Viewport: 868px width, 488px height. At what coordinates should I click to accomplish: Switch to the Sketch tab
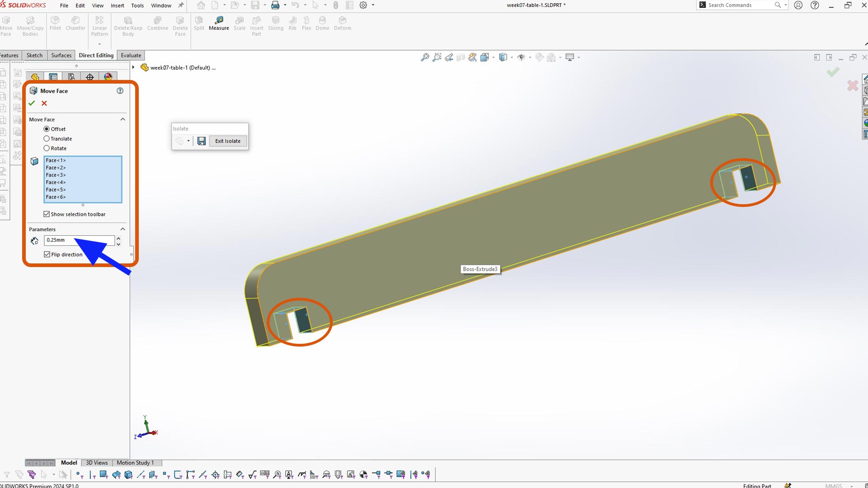tap(34, 55)
